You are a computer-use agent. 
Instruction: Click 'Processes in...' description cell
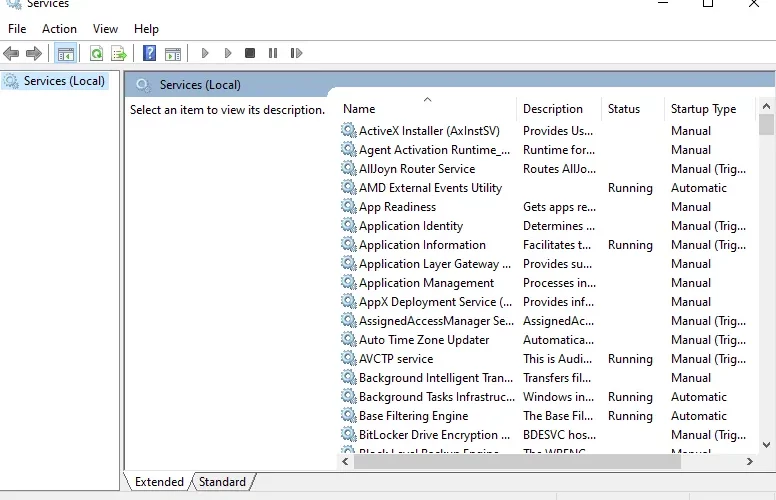559,283
